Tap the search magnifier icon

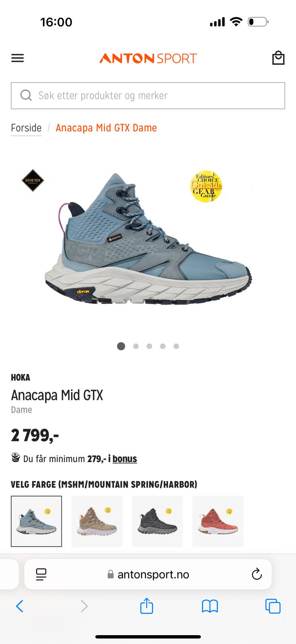click(26, 95)
